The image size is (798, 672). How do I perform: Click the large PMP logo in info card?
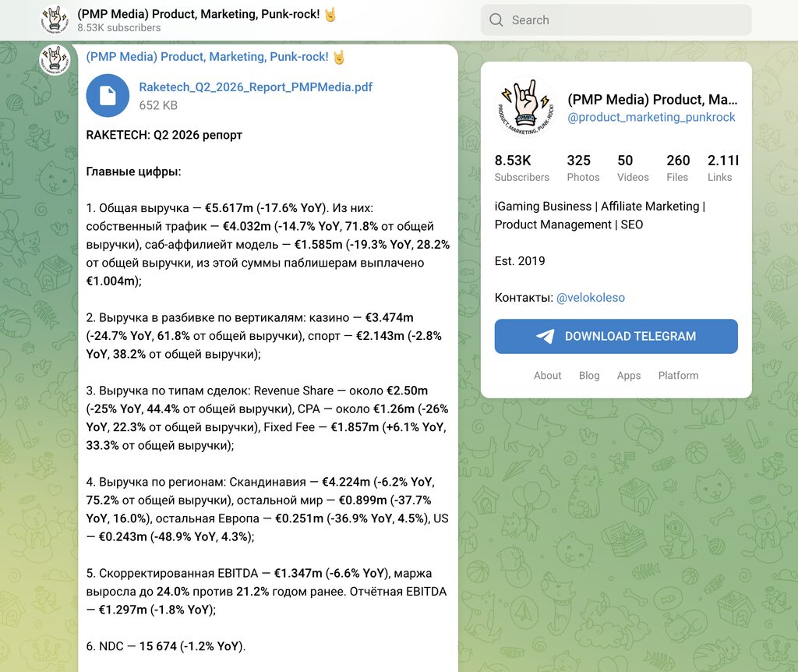[x=525, y=108]
